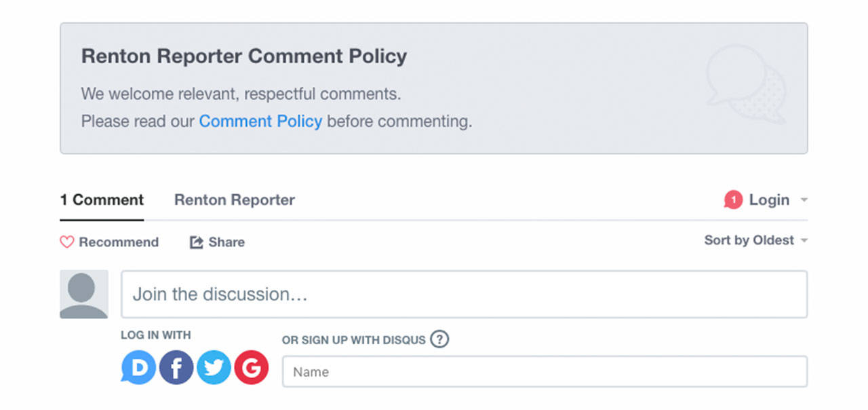The image size is (868, 410).
Task: Open the Comment Policy link
Action: tap(260, 121)
